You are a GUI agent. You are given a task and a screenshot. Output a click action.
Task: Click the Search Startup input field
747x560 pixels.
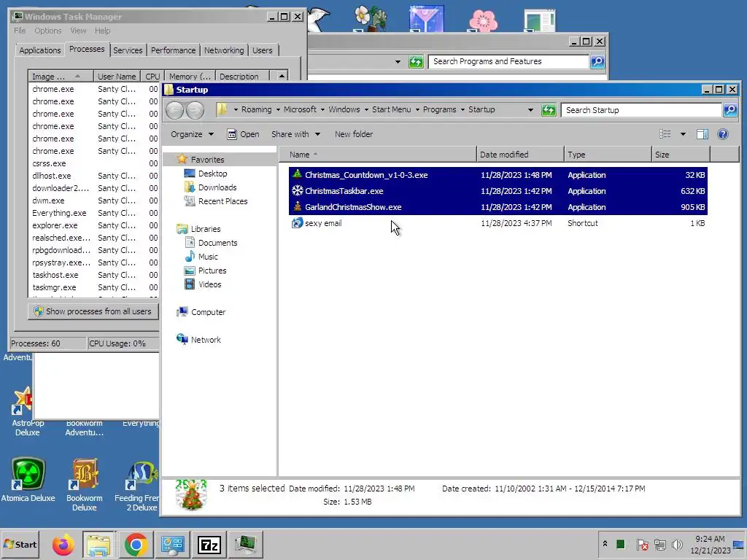coord(641,110)
